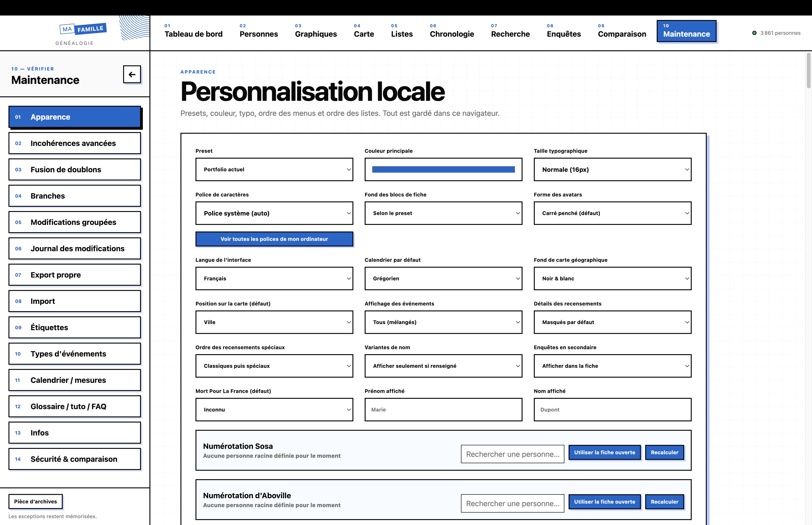Switch to the Chronologie tab

(x=452, y=31)
